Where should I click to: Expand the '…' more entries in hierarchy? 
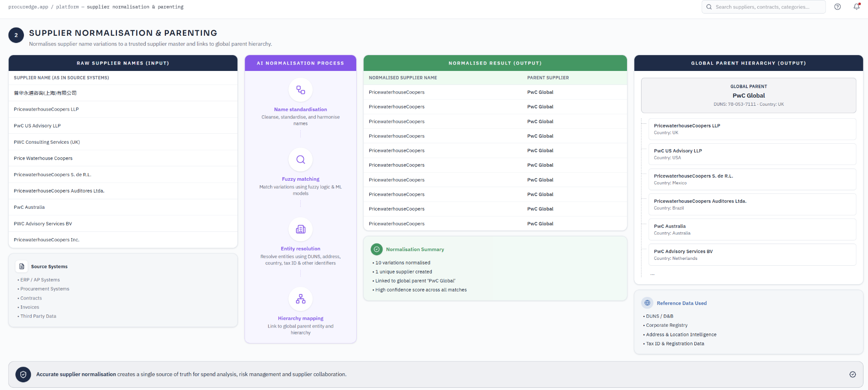point(652,274)
